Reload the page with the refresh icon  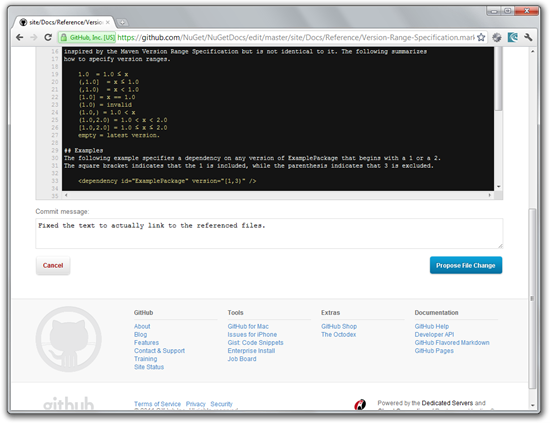[48, 37]
